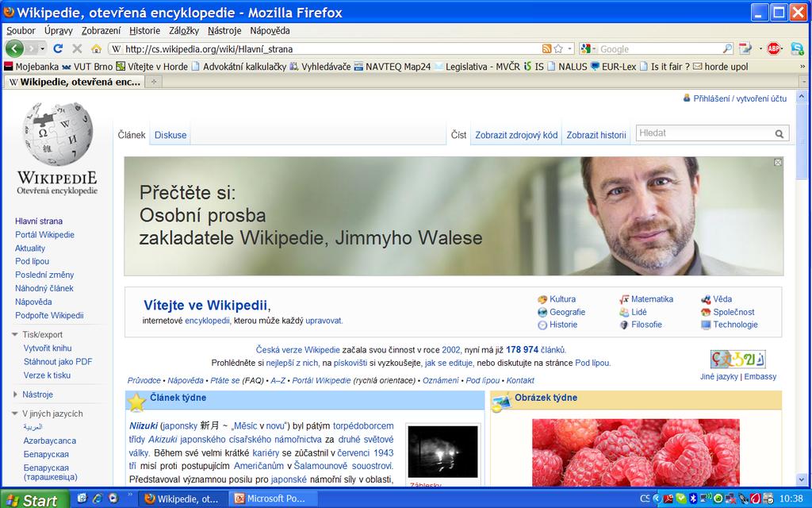Screen dimensions: 812x508
Task: Click the Firefox back arrow button
Action: (x=14, y=48)
